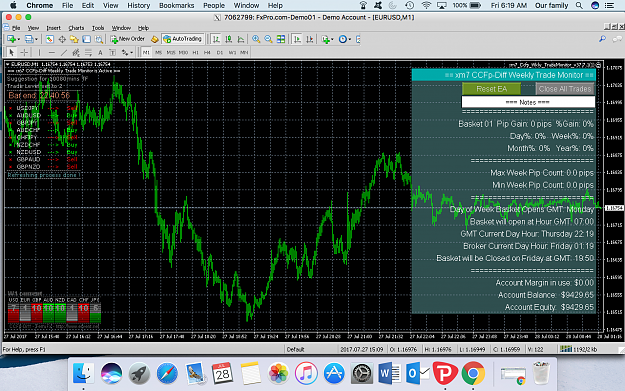Click the New Order button
Viewport: 625px width, 391px height.
tap(128, 39)
